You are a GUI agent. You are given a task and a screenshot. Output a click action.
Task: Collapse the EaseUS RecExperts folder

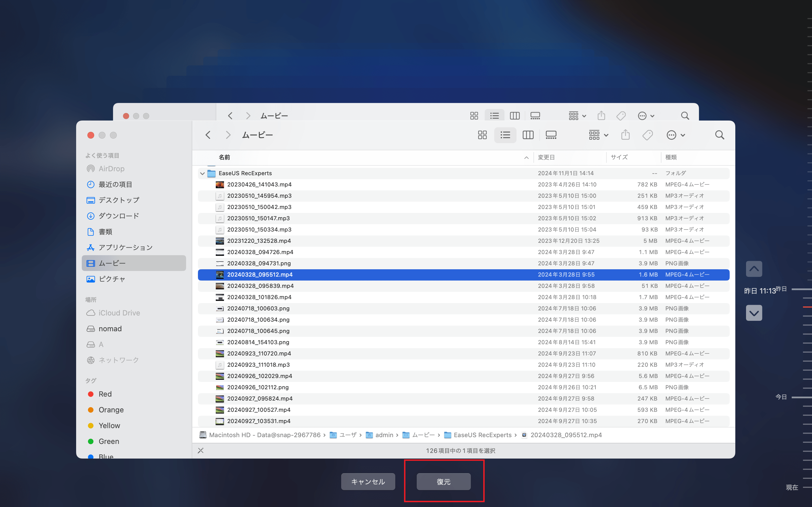pos(202,173)
